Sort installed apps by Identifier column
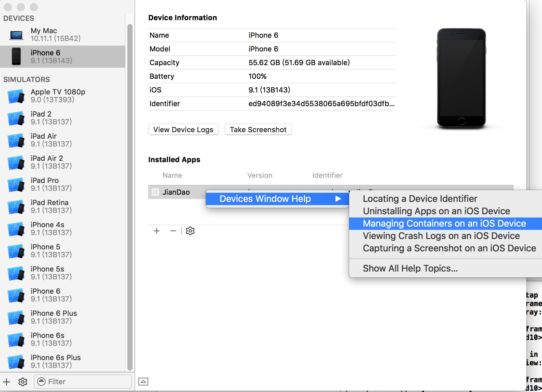The height and width of the screenshot is (392, 542). (327, 175)
